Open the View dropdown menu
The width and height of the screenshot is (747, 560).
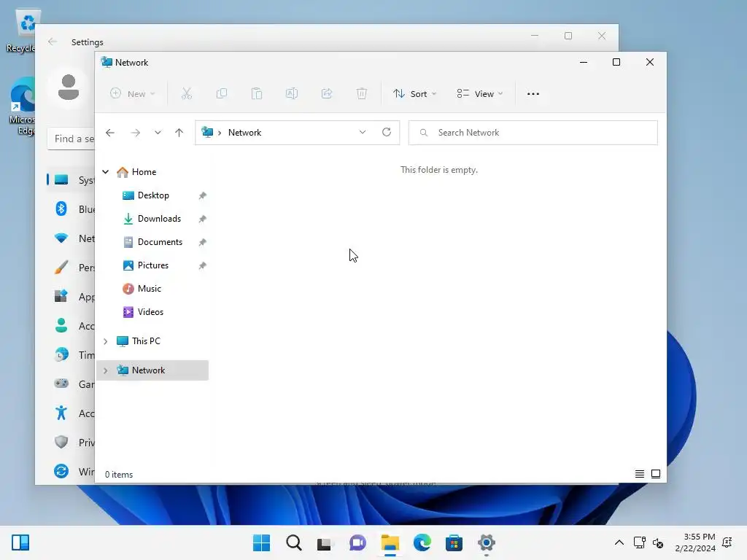tap(480, 94)
